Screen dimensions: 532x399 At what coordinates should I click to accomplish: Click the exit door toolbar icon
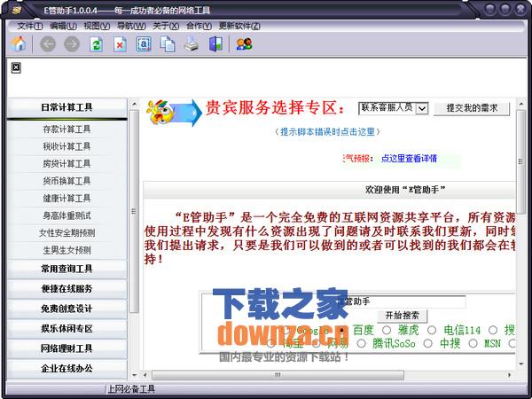point(215,44)
